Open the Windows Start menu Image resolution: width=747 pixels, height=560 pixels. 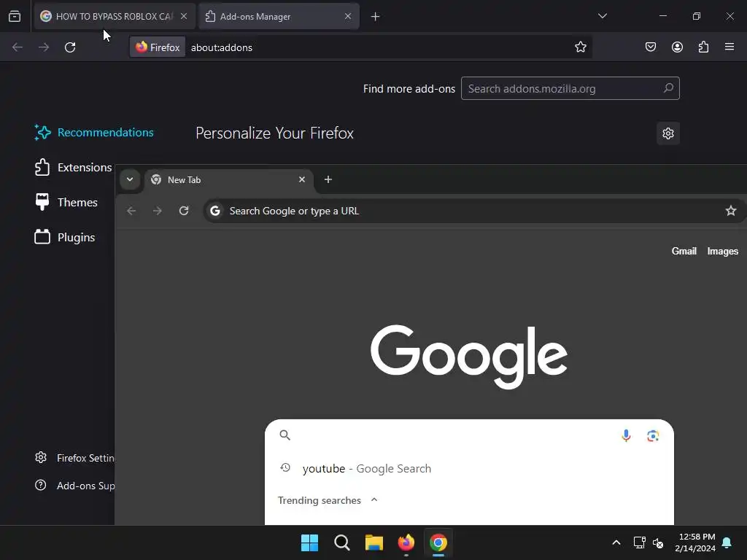[x=309, y=542]
